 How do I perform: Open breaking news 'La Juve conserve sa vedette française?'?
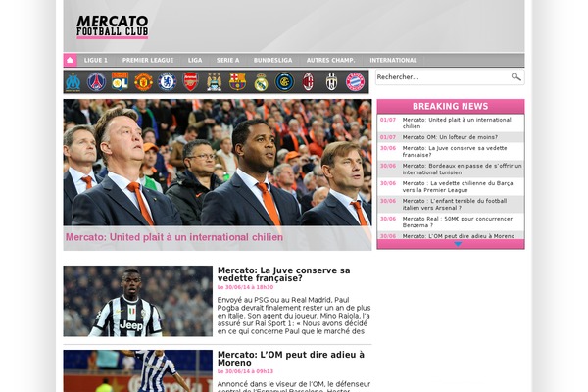point(455,151)
